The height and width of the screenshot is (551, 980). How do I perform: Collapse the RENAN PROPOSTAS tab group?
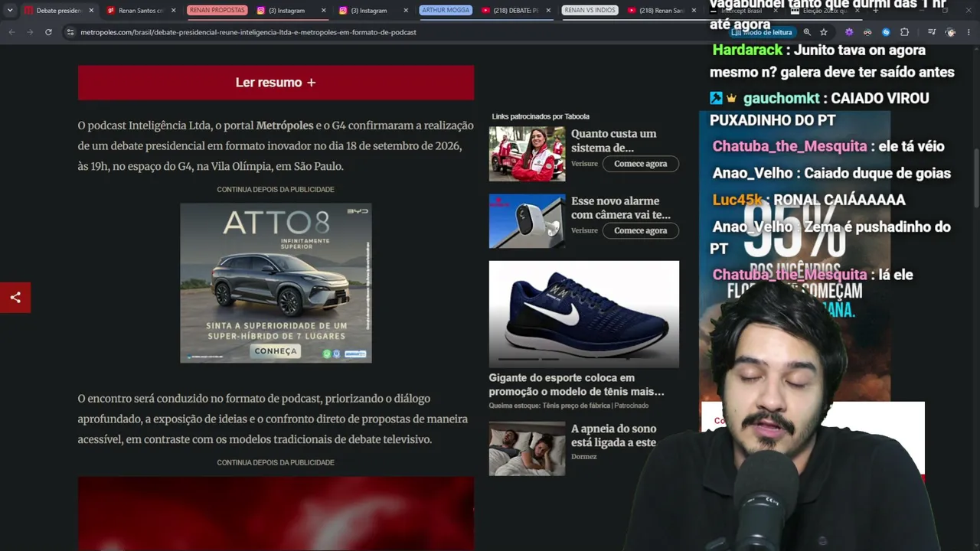coord(217,11)
